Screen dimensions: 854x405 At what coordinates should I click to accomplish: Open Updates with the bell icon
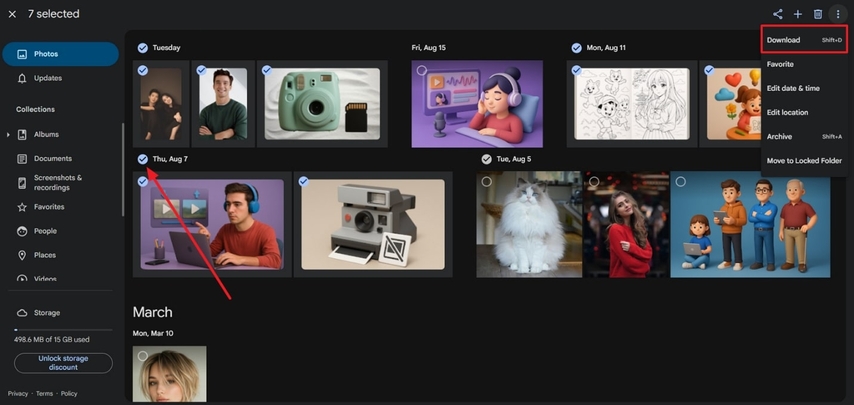pyautogui.click(x=23, y=78)
